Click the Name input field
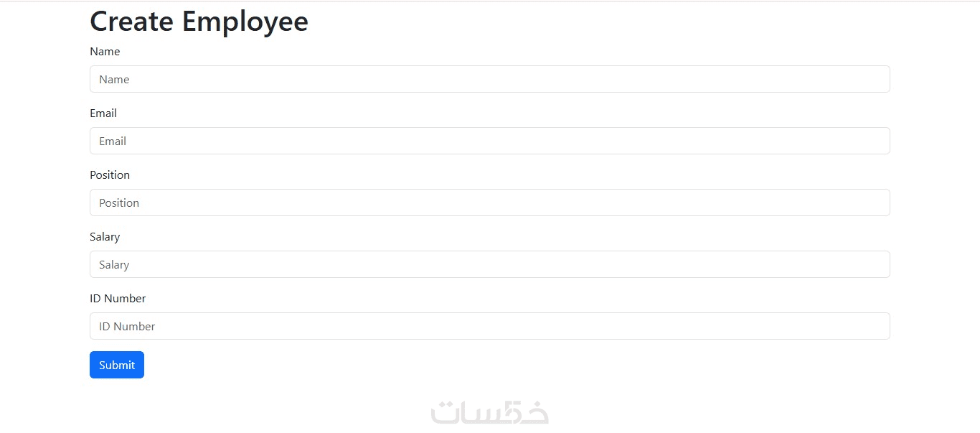Image resolution: width=980 pixels, height=433 pixels. (x=489, y=79)
